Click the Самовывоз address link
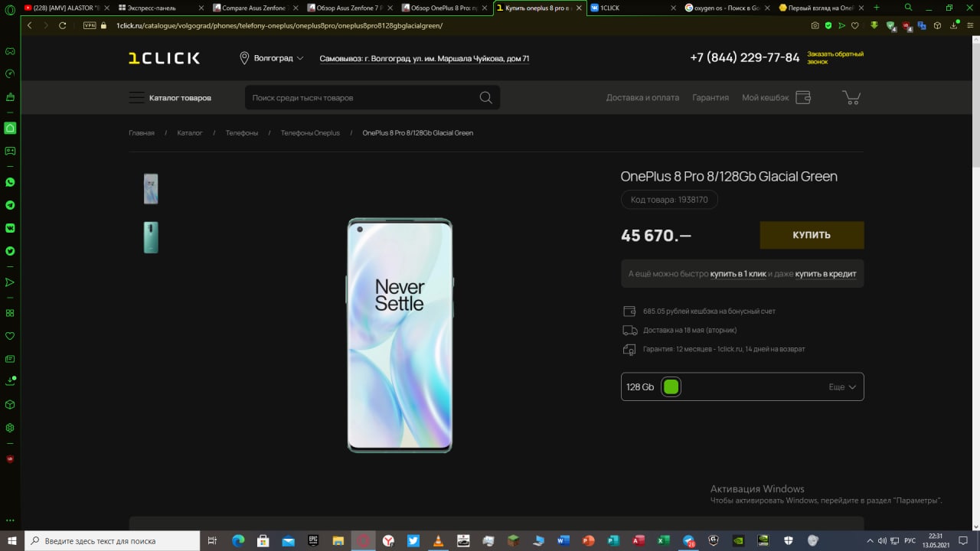The height and width of the screenshot is (551, 980). (424, 58)
